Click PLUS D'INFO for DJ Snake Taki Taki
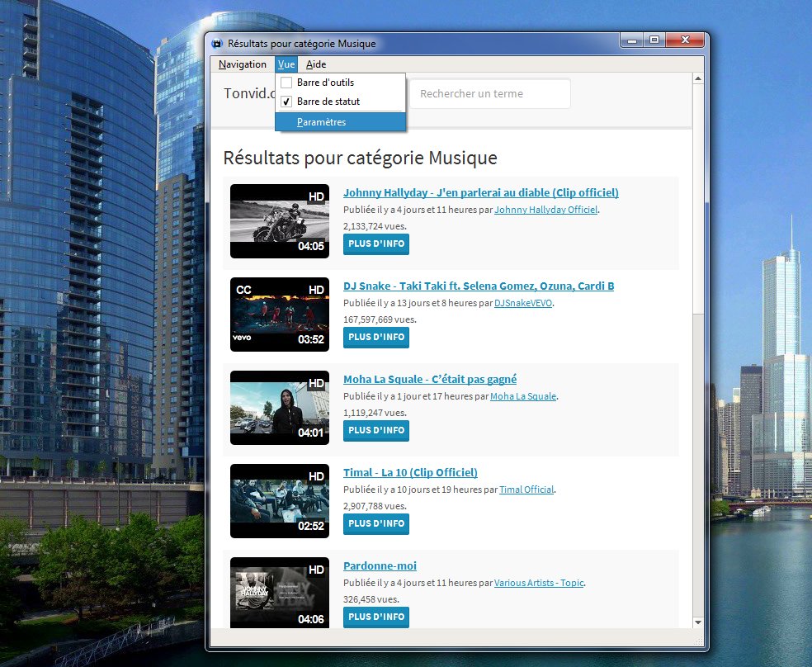Viewport: 812px width, 667px height. 376,337
